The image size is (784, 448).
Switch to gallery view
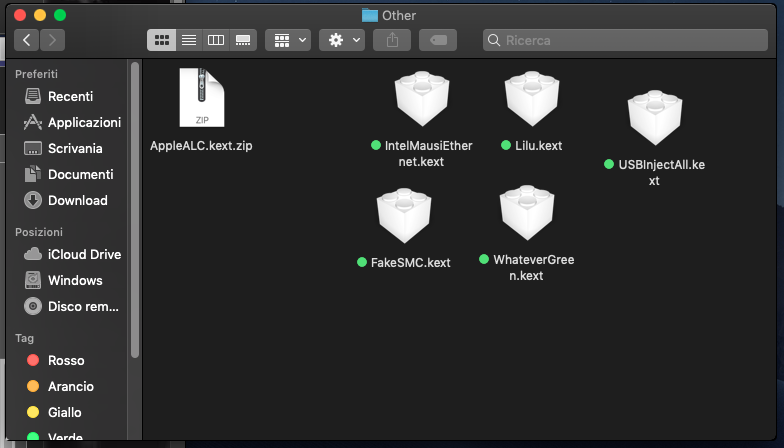243,40
